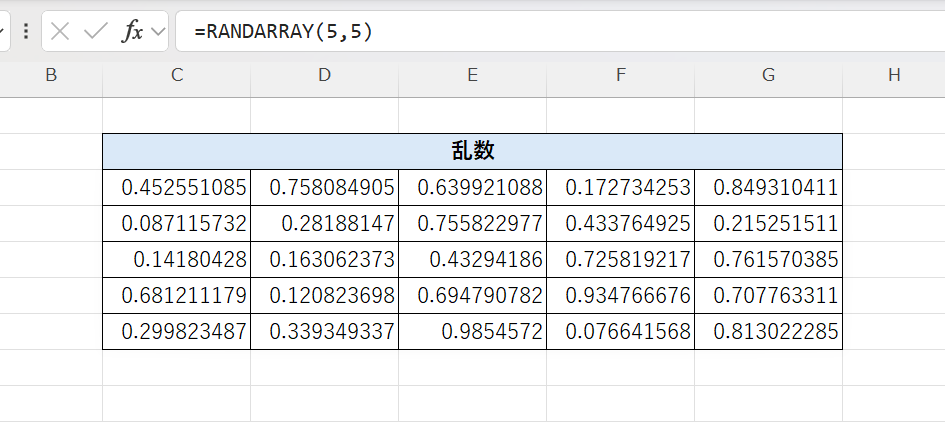
Task: Open Insert Function with the fx icon
Action: pyautogui.click(x=132, y=32)
